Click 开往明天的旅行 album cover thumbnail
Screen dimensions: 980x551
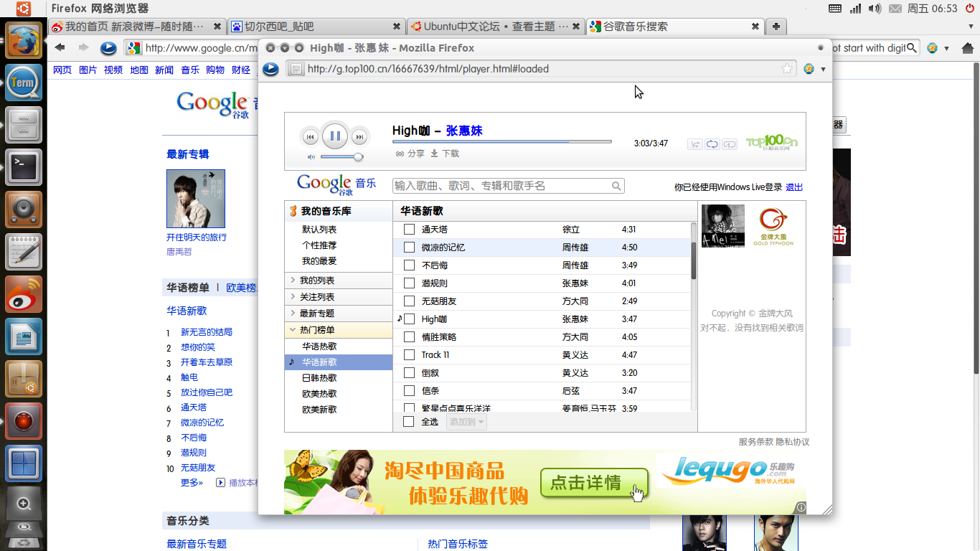pos(196,199)
